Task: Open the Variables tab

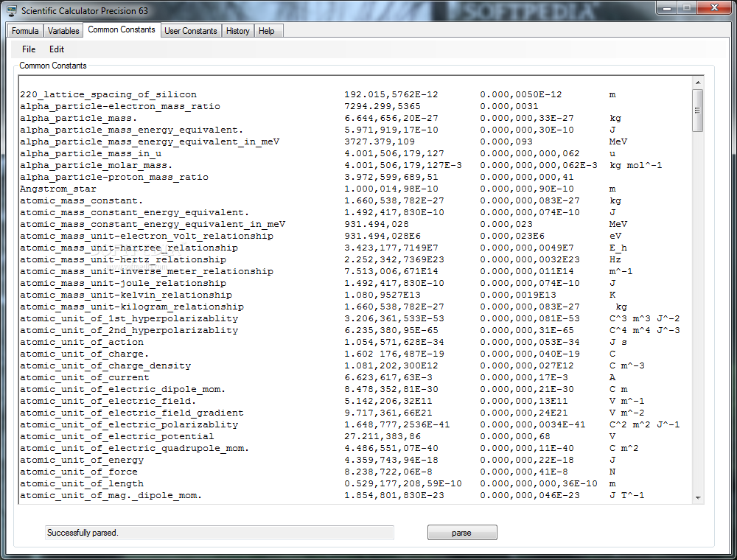Action: tap(63, 31)
